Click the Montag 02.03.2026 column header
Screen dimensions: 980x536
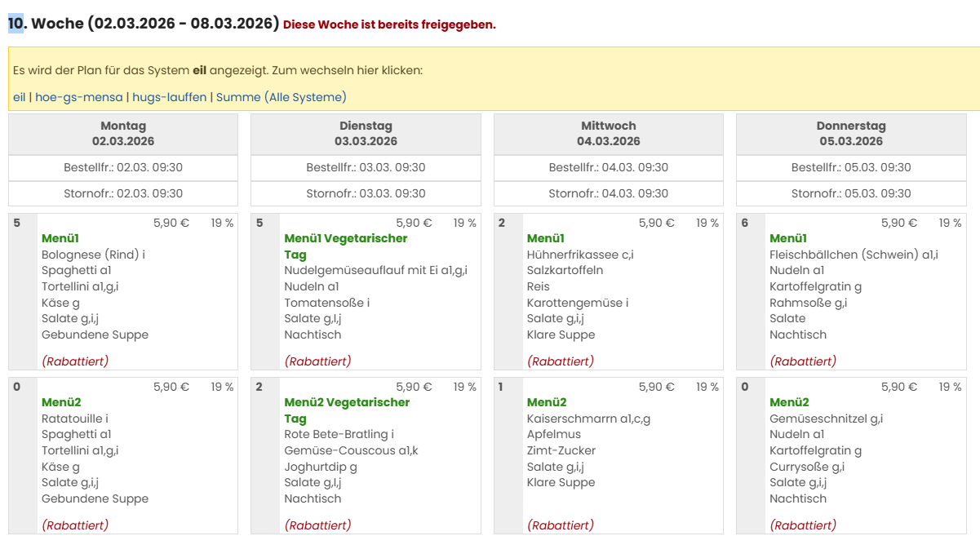(123, 134)
